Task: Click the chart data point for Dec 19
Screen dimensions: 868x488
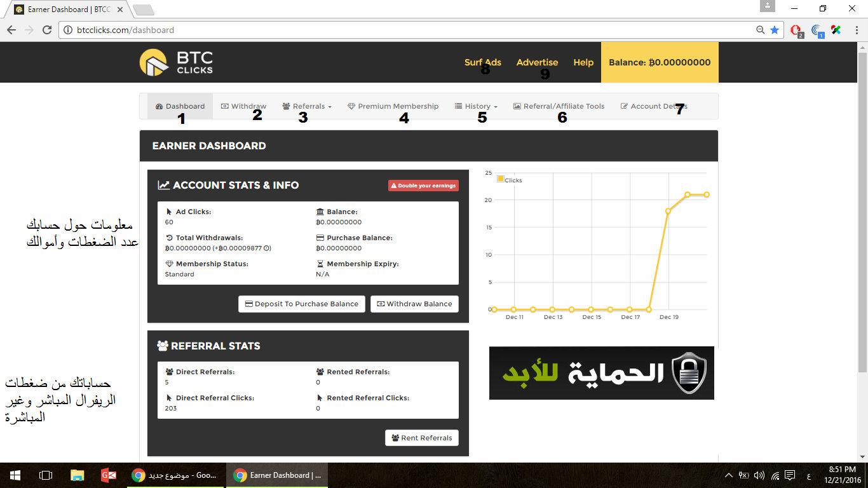Action: tap(668, 211)
